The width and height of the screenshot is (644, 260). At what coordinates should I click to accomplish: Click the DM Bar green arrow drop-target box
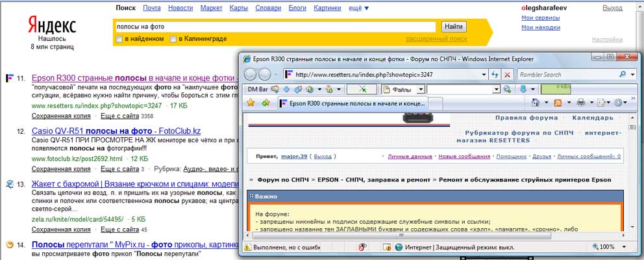click(x=362, y=89)
